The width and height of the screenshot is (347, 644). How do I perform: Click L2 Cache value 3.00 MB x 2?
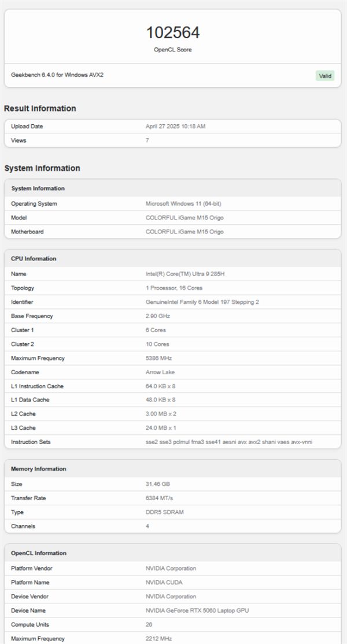click(x=161, y=414)
